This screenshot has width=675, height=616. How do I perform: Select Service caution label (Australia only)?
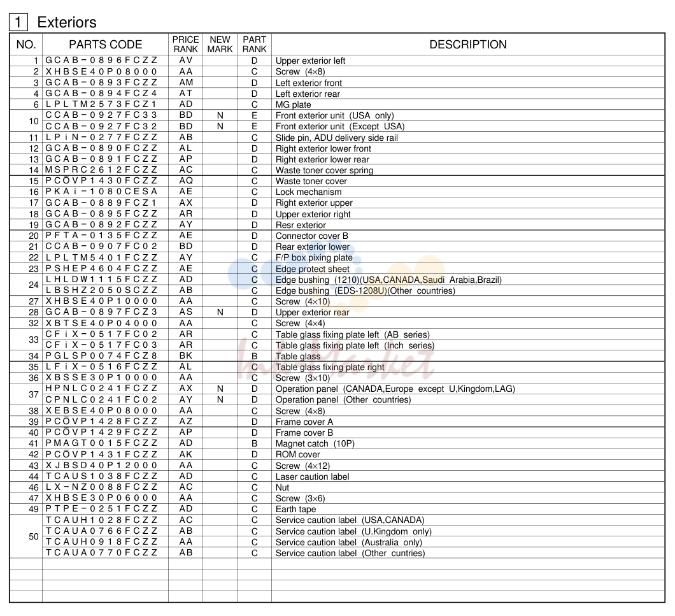click(349, 542)
